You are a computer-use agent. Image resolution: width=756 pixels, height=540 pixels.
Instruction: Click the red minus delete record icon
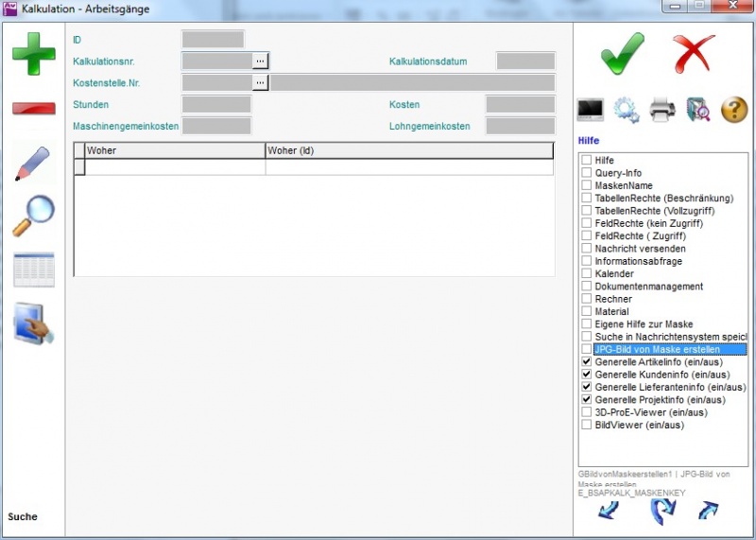tap(33, 108)
